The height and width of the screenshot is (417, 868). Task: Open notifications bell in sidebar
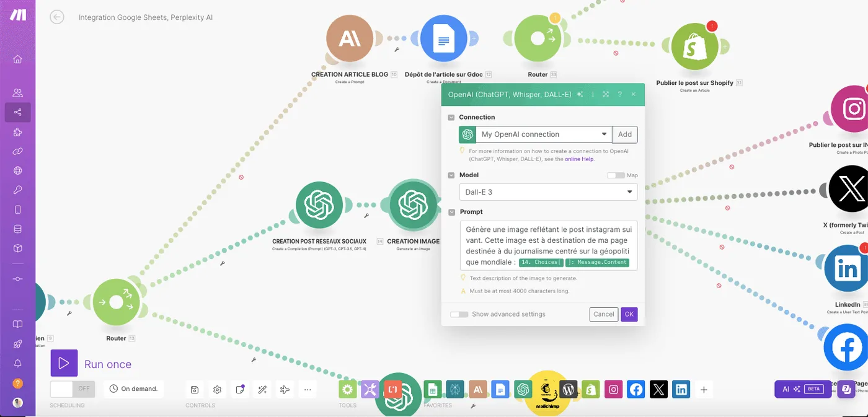pyautogui.click(x=17, y=364)
